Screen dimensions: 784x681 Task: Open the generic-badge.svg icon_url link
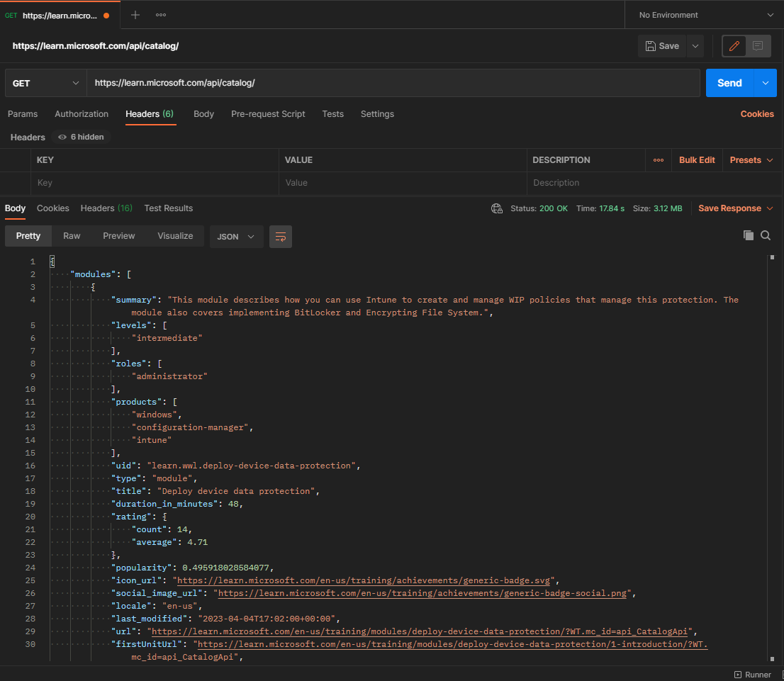point(364,580)
